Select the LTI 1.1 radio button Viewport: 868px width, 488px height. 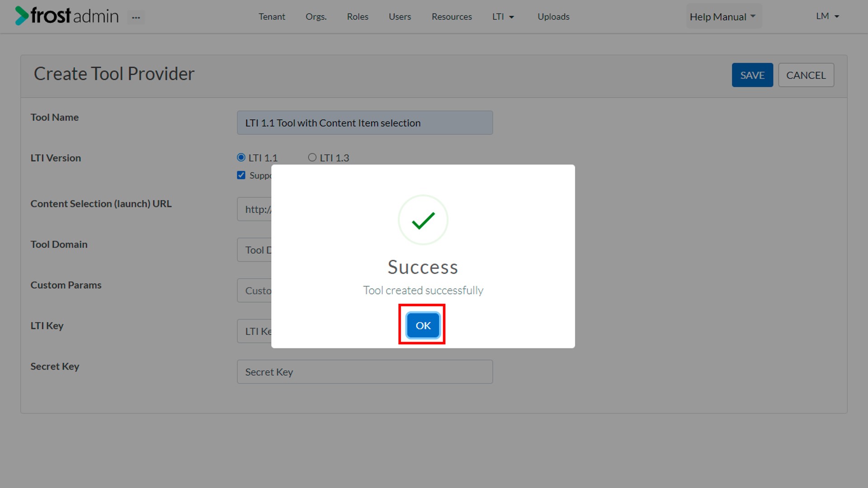[241, 158]
